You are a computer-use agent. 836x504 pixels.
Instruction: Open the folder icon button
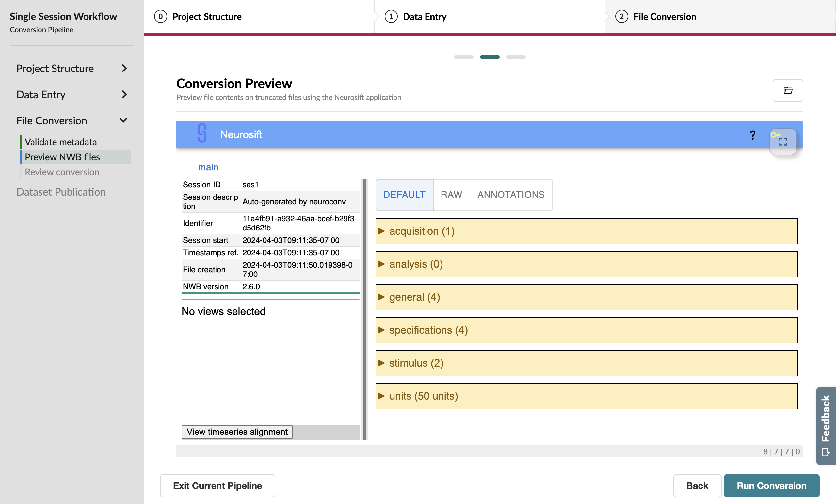pyautogui.click(x=787, y=90)
